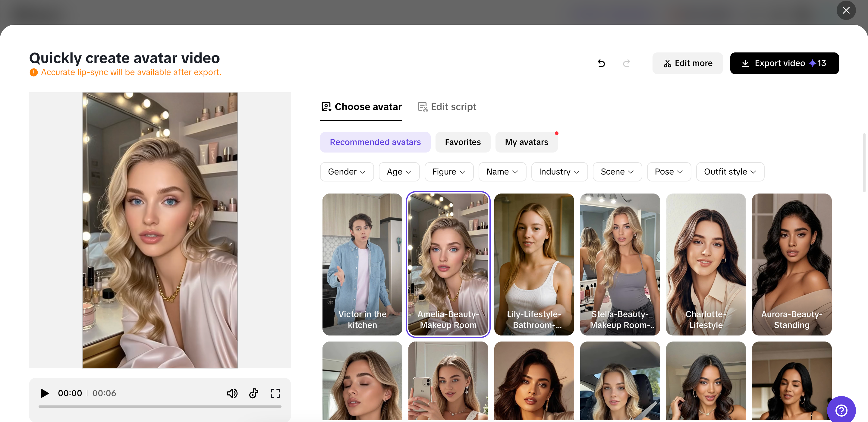Select the Choose avatar tab
868x422 pixels.
pos(361,106)
